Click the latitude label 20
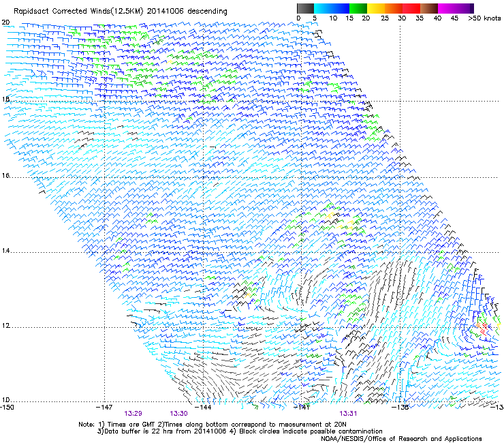504x443 pixels. [5, 22]
